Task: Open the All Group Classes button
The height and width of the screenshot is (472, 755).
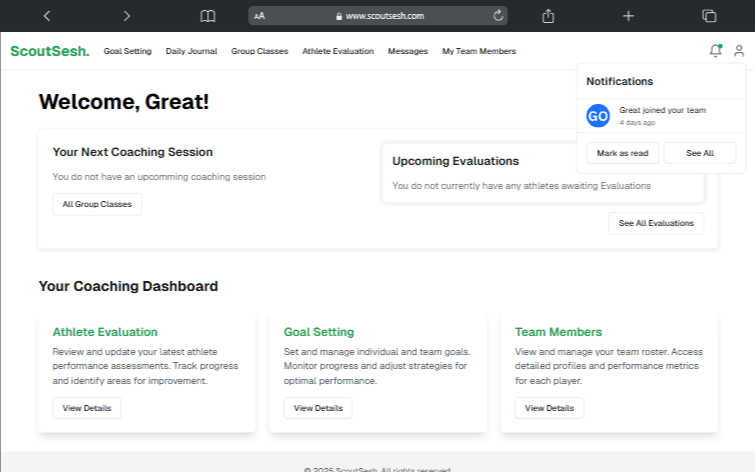Action: (97, 204)
